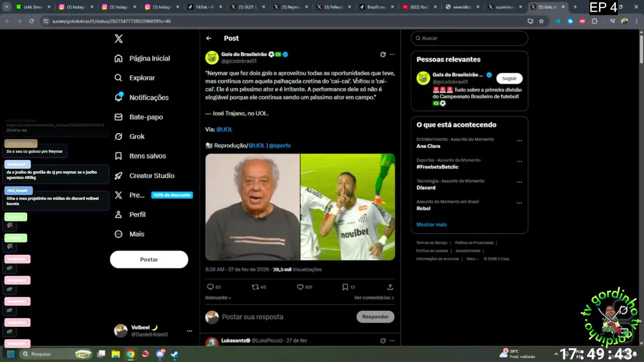This screenshot has height=362, width=644.
Task: Open Ana Clara trending topic
Action: (x=428, y=146)
